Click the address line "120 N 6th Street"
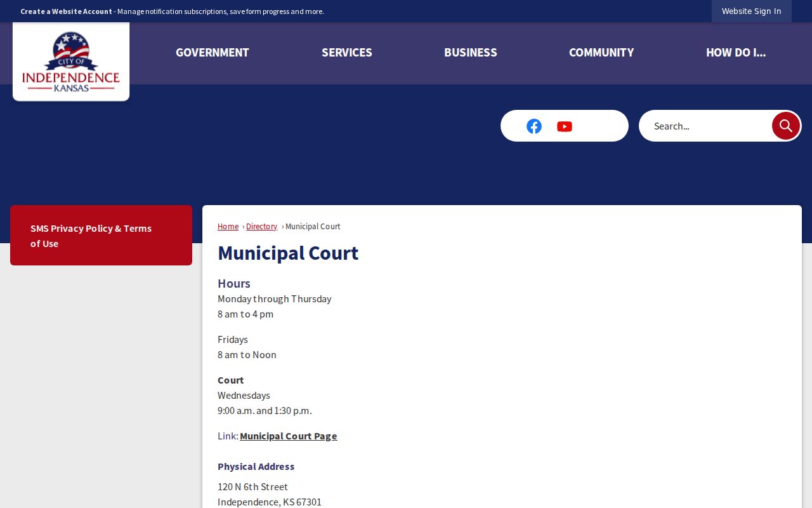The height and width of the screenshot is (508, 812). coord(252,487)
